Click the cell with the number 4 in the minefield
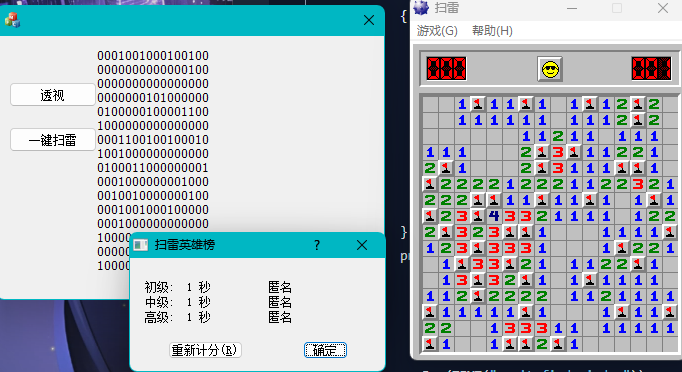This screenshot has height=372, width=682. (494, 216)
